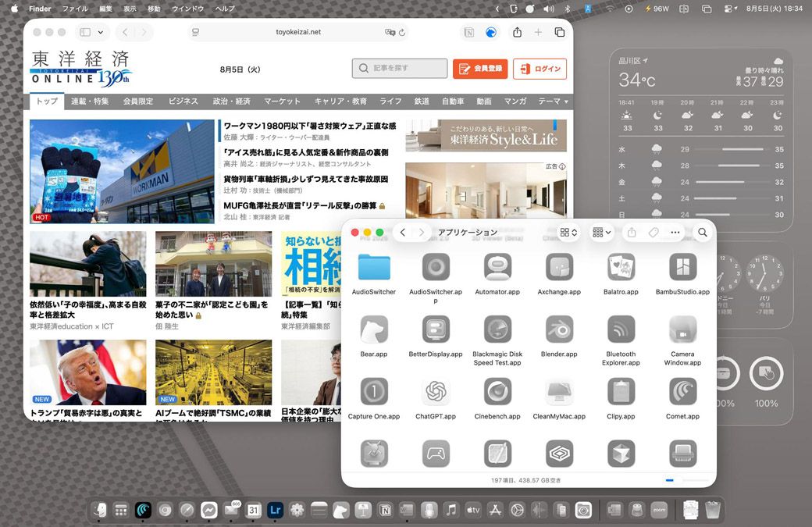Click Safari's toyokeizai.net address field
Image resolution: width=812 pixels, height=527 pixels.
[298, 32]
